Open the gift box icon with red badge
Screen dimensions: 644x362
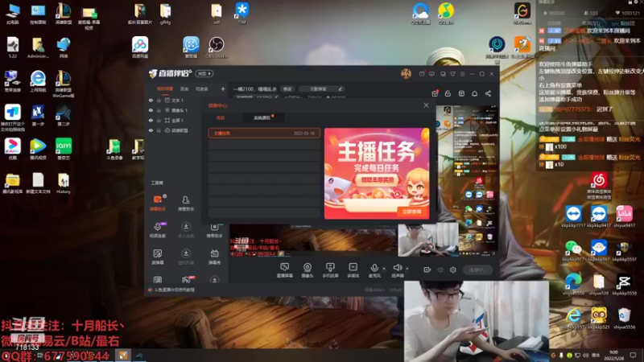click(435, 93)
